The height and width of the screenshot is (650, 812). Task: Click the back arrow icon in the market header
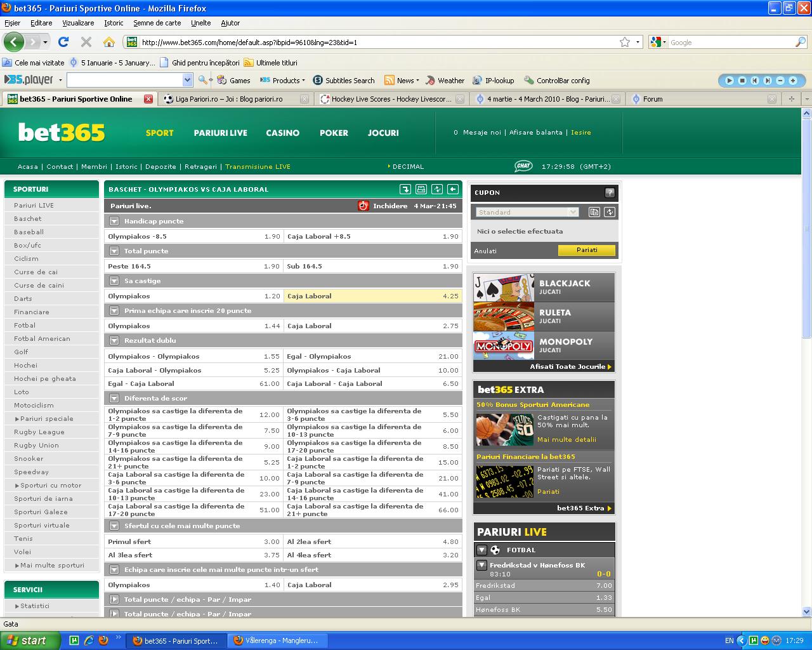click(x=453, y=189)
